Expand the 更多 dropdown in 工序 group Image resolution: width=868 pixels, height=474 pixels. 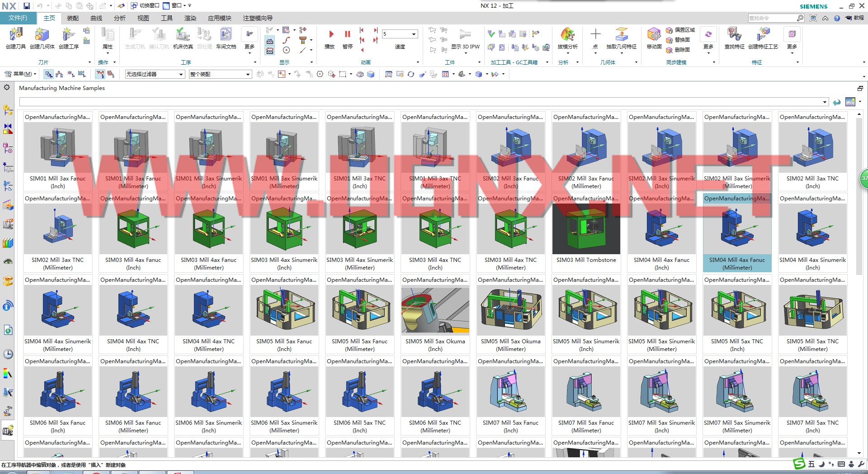point(249,40)
